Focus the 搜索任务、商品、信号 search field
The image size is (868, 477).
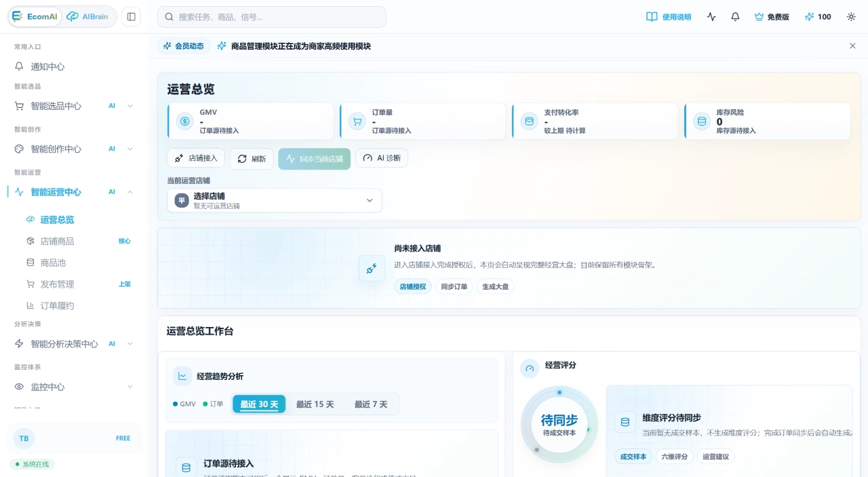click(x=271, y=17)
